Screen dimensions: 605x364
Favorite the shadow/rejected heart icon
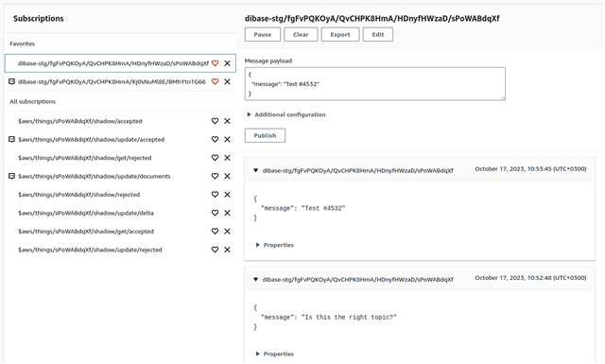click(215, 195)
